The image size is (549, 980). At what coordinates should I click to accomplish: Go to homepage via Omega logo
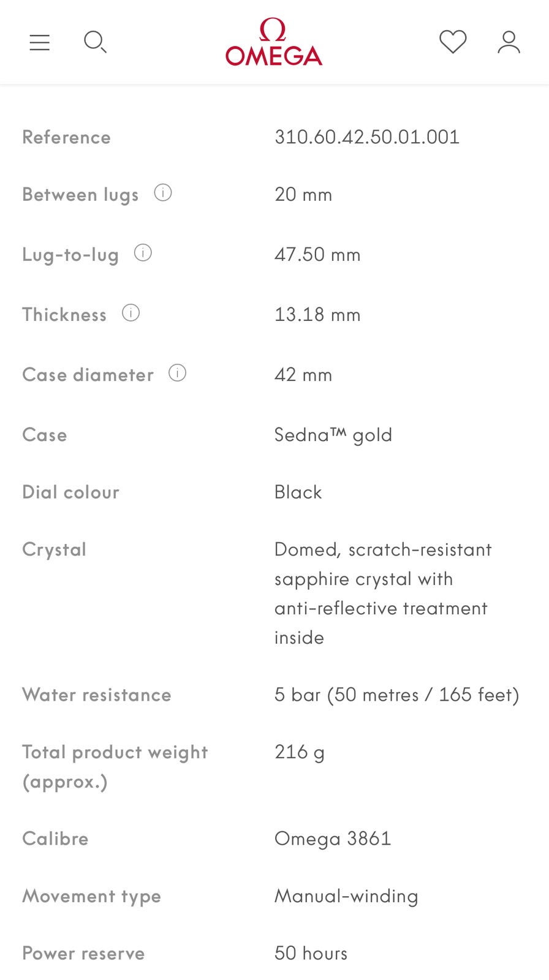pos(274,42)
